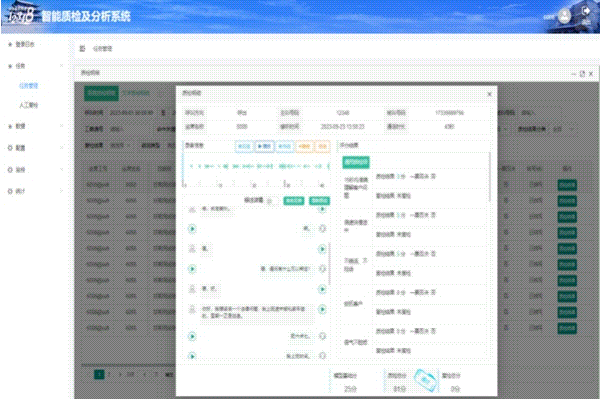This screenshot has height=399, width=600.
Task: Click the speaker avatar on the two-line message
Action: [x=192, y=309]
